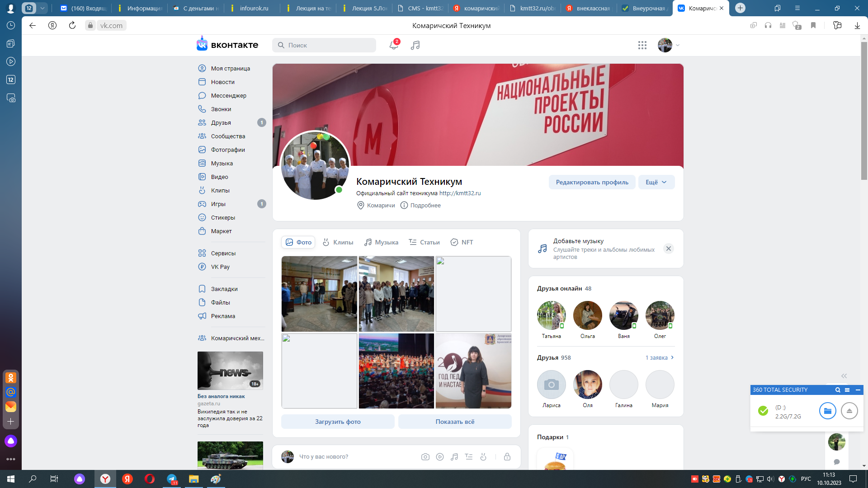Click the music note in post composer
This screenshot has height=488, width=868.
[x=454, y=457]
